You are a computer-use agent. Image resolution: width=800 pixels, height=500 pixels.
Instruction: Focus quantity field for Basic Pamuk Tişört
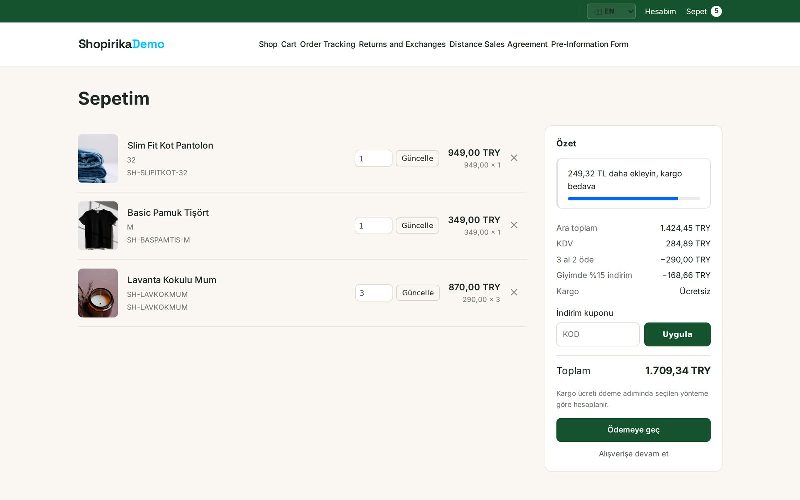373,226
